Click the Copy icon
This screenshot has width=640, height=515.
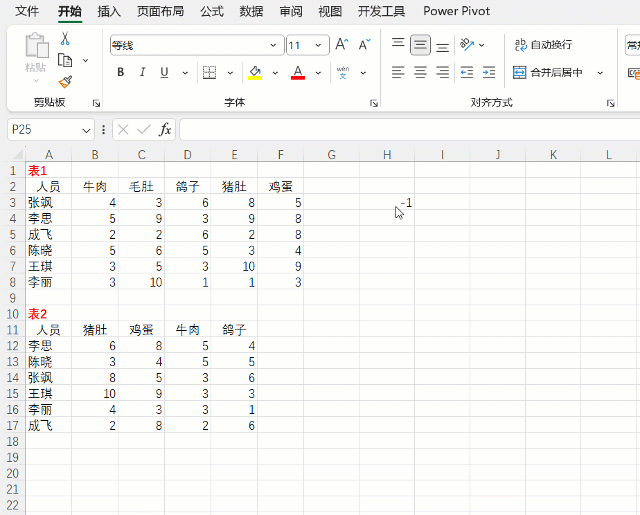coord(65,60)
